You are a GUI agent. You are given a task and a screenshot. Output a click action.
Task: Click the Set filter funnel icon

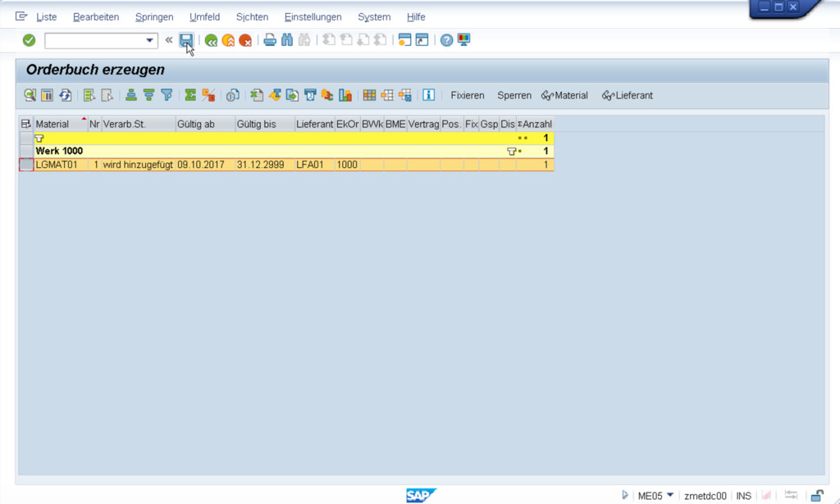(x=167, y=95)
